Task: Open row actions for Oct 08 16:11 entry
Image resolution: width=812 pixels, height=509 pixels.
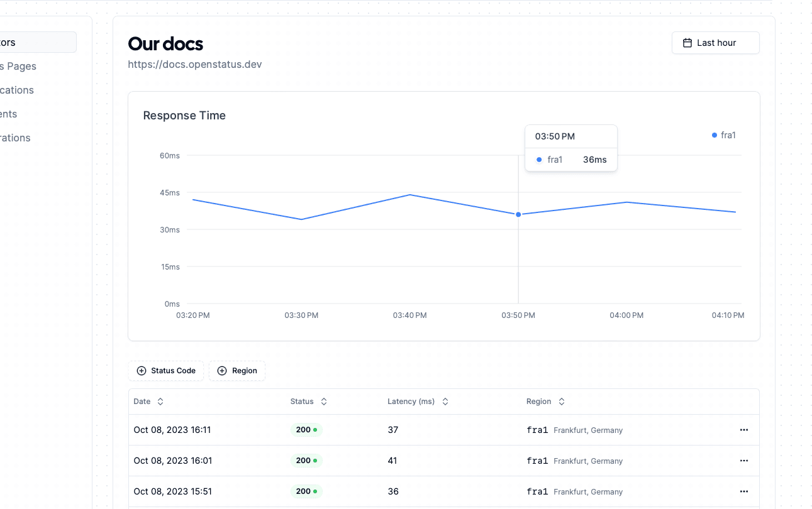Action: click(744, 430)
